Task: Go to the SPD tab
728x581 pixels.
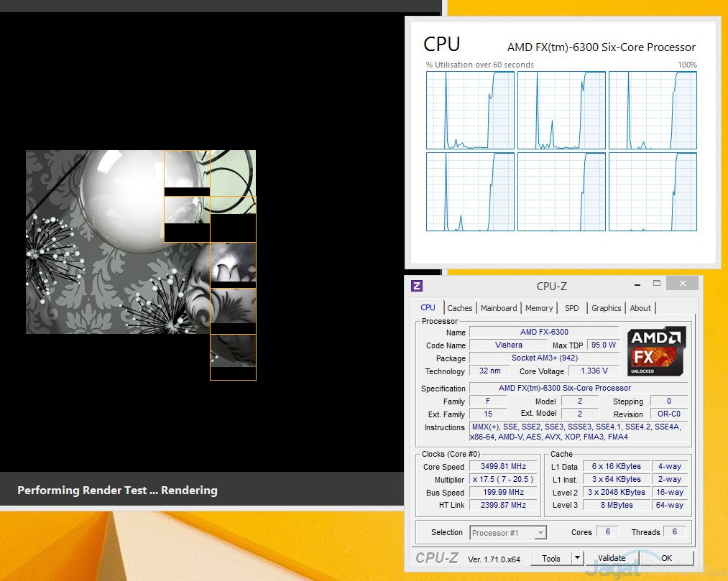Action: point(571,308)
